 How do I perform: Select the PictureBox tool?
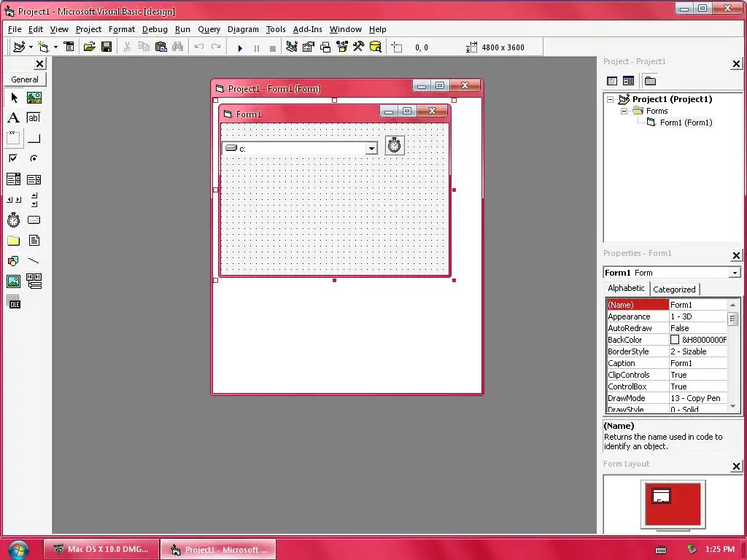coord(34,98)
